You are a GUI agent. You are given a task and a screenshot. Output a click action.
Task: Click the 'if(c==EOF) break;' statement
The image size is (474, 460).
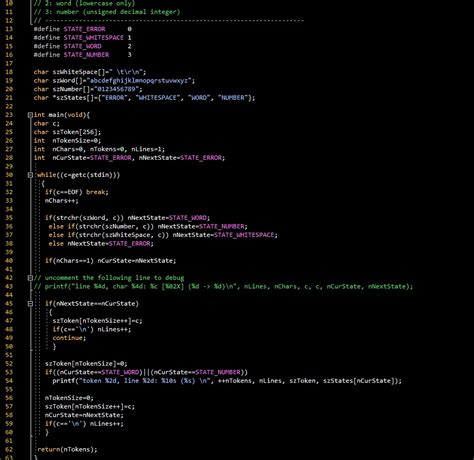tap(77, 192)
